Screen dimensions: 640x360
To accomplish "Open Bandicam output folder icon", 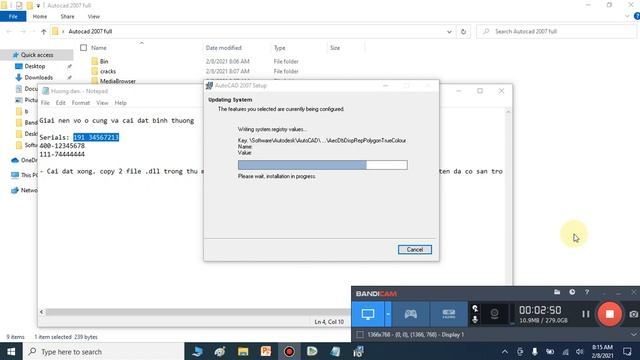I will tap(557, 292).
